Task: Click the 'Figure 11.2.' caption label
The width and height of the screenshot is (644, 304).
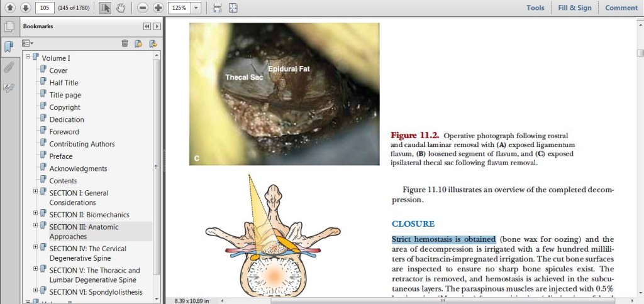Action: pos(415,136)
